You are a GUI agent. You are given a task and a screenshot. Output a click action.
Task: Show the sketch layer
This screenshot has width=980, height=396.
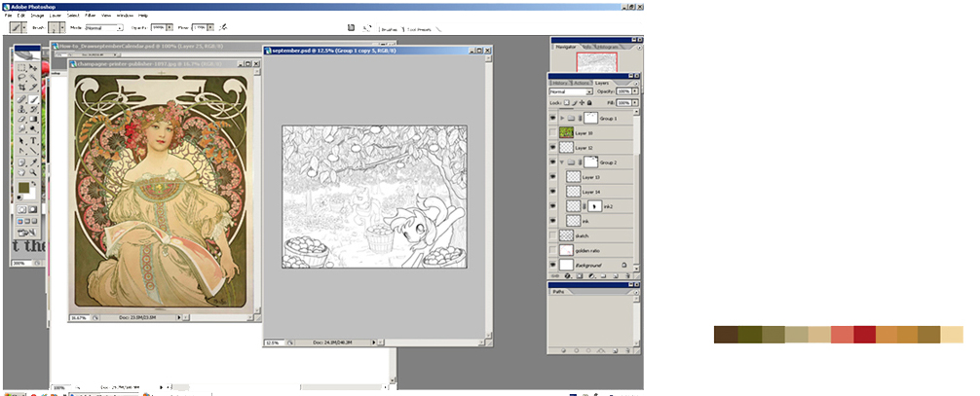tap(553, 235)
